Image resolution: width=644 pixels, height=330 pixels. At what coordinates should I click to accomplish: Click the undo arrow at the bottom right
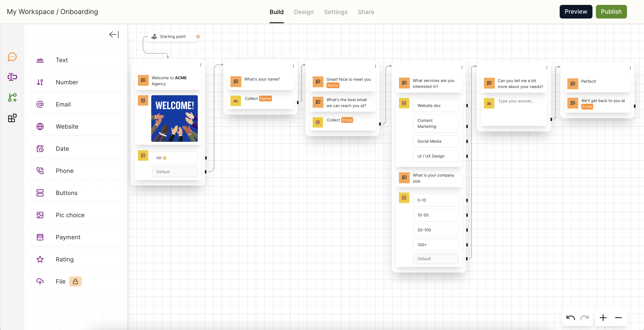[570, 318]
